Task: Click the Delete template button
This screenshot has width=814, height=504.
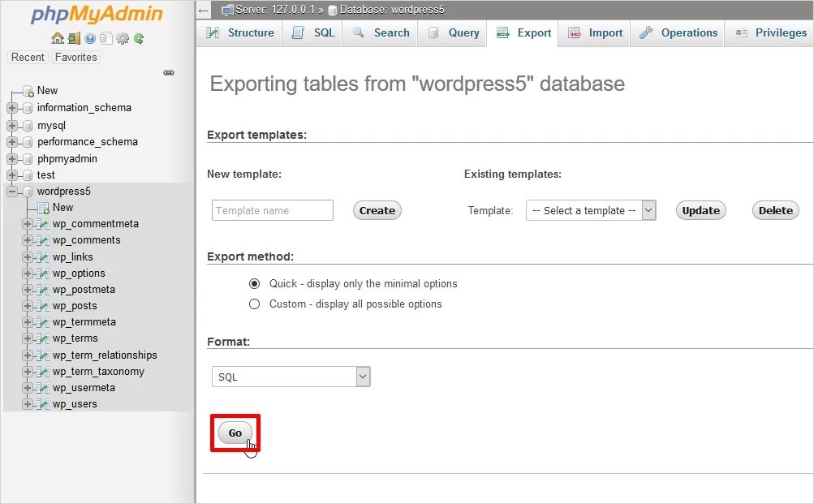Action: (774, 209)
